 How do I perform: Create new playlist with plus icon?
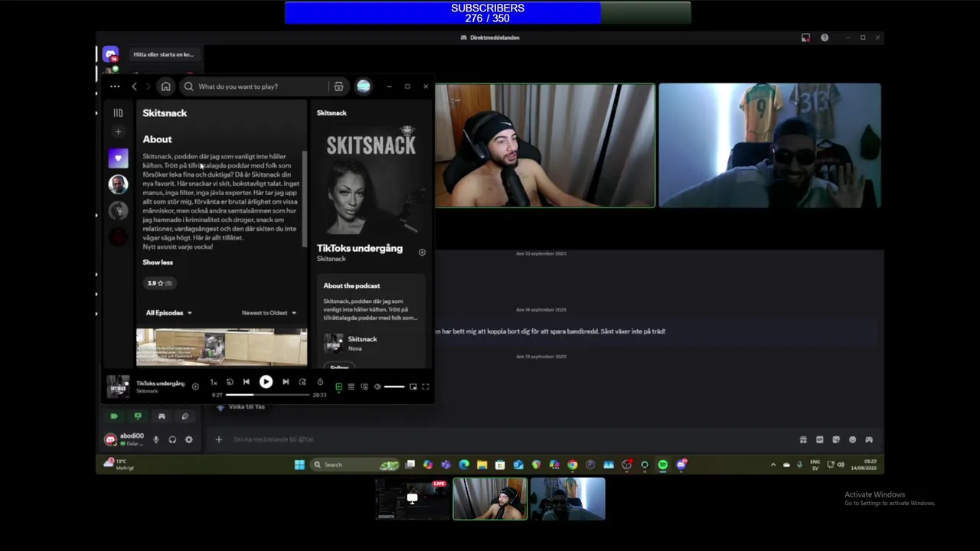click(x=118, y=132)
